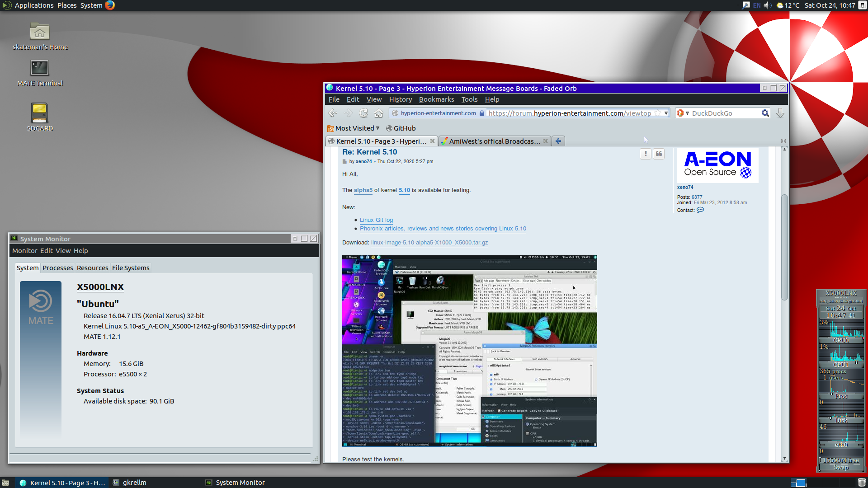Open the Places menu in top panel

coord(67,5)
